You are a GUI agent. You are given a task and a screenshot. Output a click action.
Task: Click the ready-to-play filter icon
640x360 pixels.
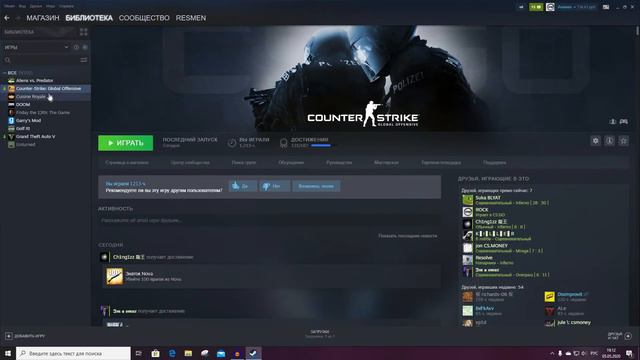tap(85, 47)
